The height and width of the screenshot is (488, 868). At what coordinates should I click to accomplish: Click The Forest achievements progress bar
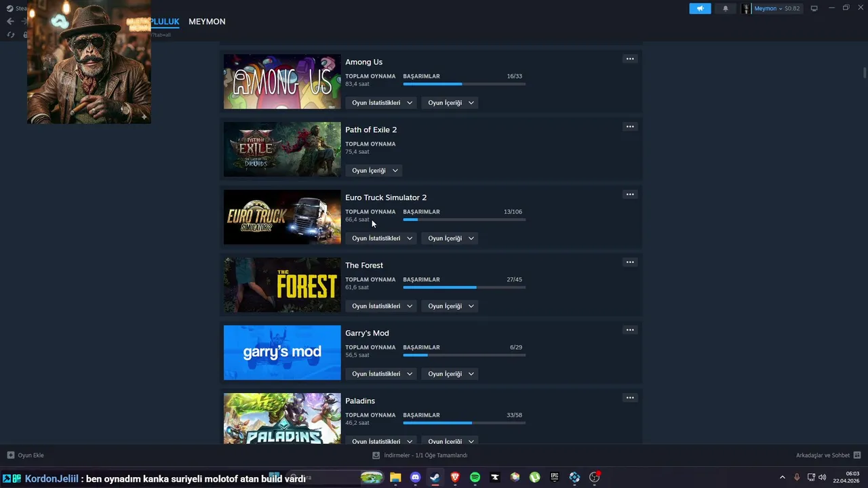pos(464,287)
